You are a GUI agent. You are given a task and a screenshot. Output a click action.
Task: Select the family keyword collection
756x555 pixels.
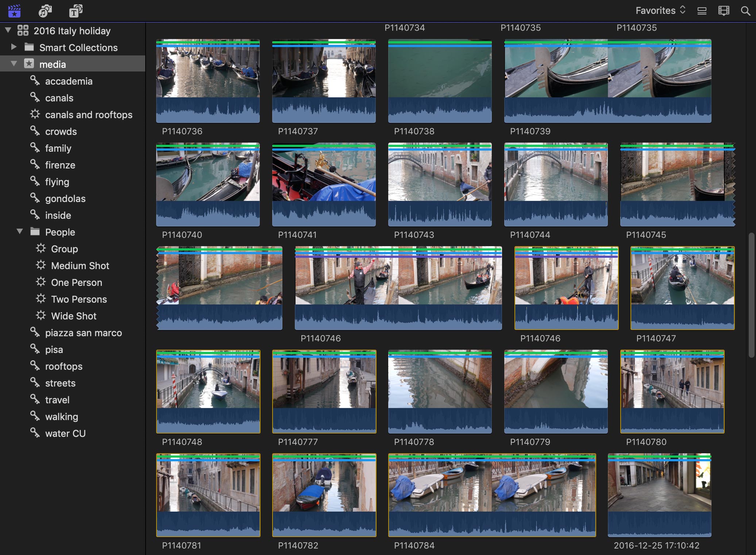pos(58,148)
